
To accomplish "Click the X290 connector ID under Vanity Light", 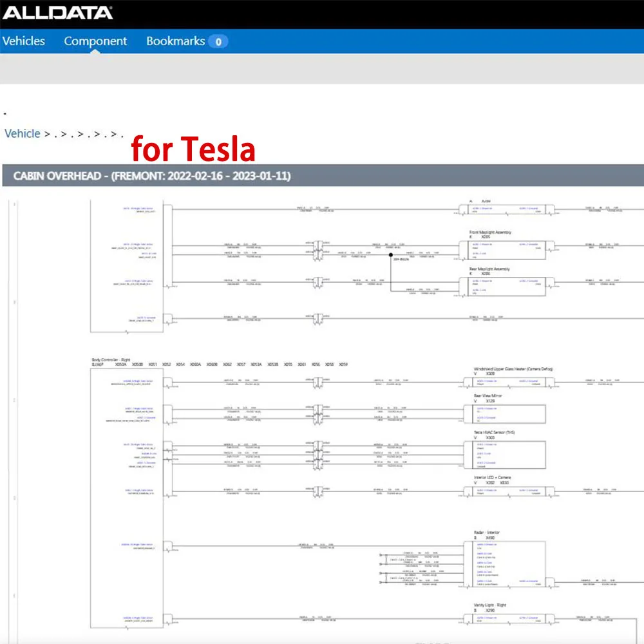I will [490, 611].
